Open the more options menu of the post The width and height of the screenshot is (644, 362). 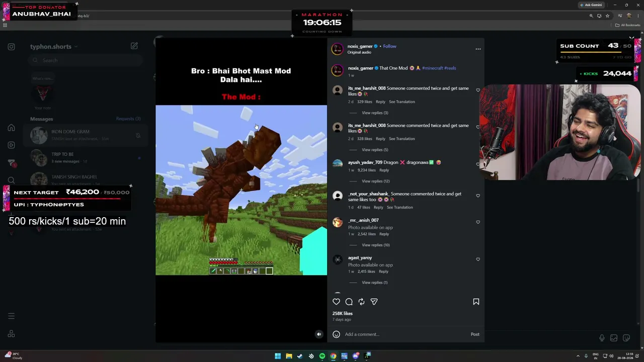pyautogui.click(x=478, y=49)
